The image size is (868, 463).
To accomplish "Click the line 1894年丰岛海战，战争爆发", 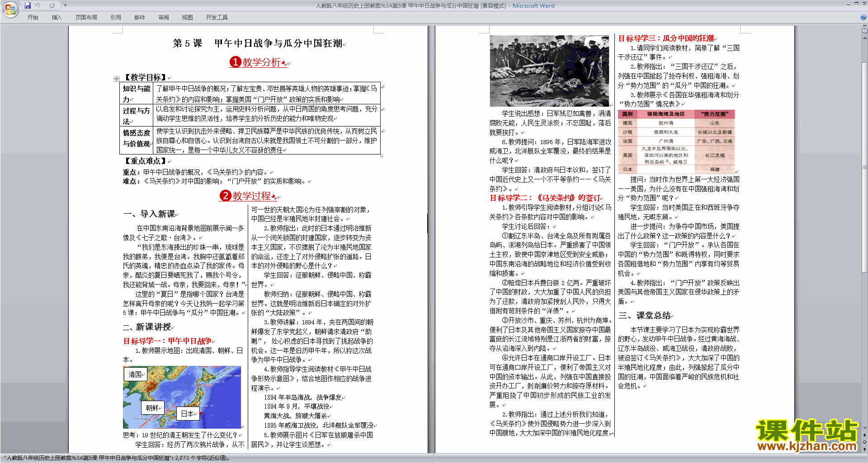I will [x=303, y=398].
